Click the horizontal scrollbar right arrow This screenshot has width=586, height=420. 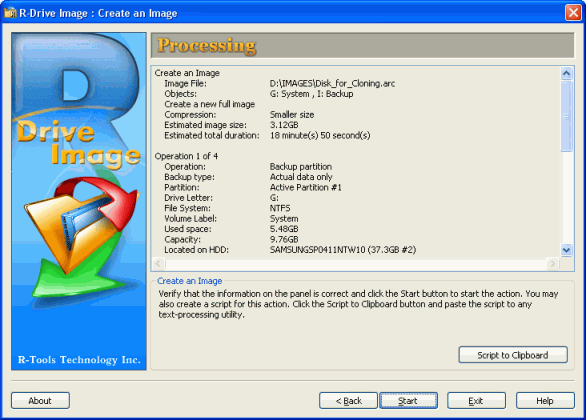pos(552,263)
